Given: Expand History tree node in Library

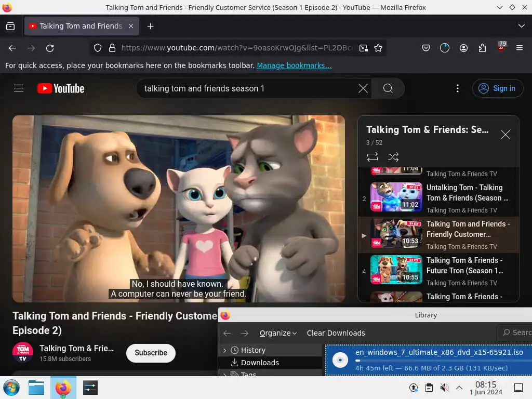Looking at the screenshot, I should (x=224, y=350).
